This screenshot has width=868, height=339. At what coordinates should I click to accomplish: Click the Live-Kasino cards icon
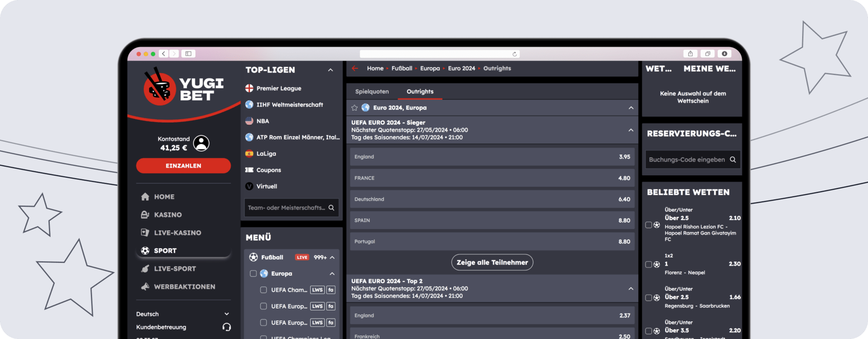[x=145, y=232]
